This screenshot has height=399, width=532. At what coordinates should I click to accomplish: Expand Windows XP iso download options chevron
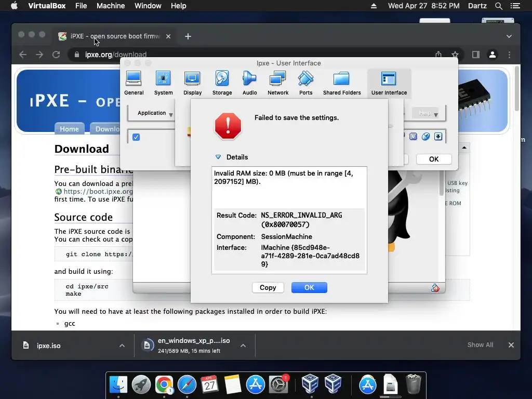tap(243, 345)
